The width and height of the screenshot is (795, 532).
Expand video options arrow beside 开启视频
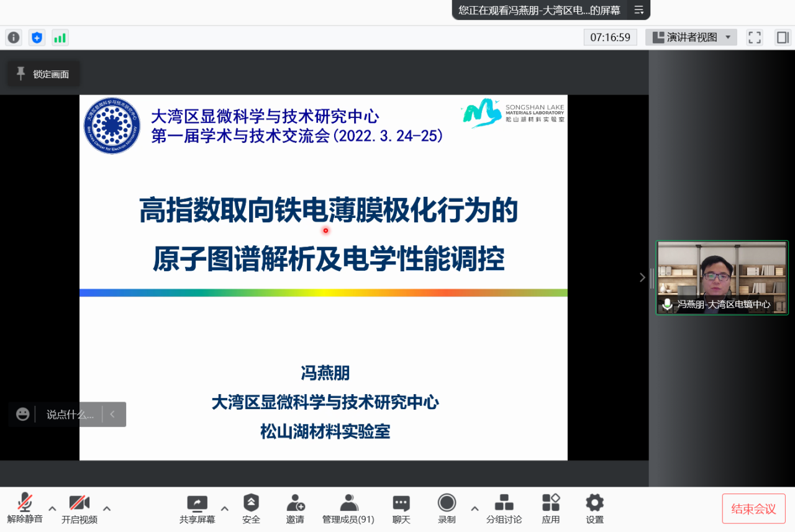click(x=107, y=508)
